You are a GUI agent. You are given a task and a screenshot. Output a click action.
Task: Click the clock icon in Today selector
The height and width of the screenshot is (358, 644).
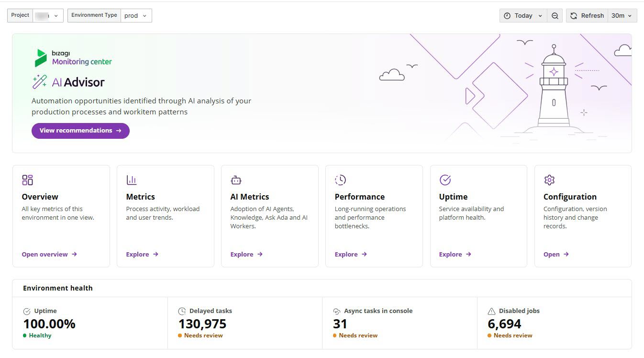point(507,16)
